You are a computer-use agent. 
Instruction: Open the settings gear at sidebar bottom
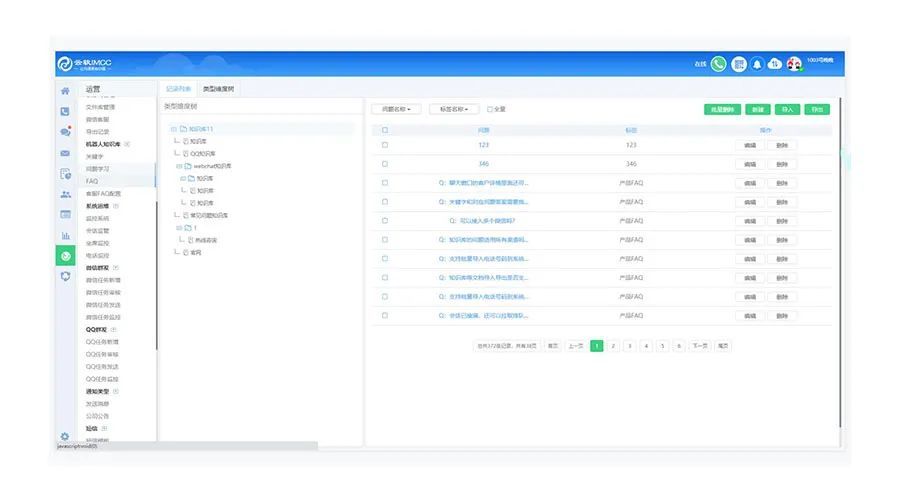(x=65, y=436)
